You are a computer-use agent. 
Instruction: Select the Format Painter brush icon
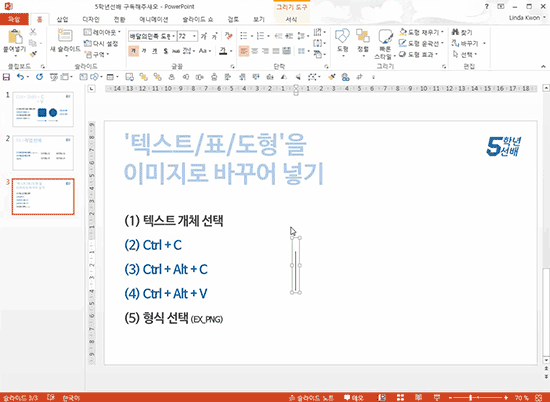(33, 54)
